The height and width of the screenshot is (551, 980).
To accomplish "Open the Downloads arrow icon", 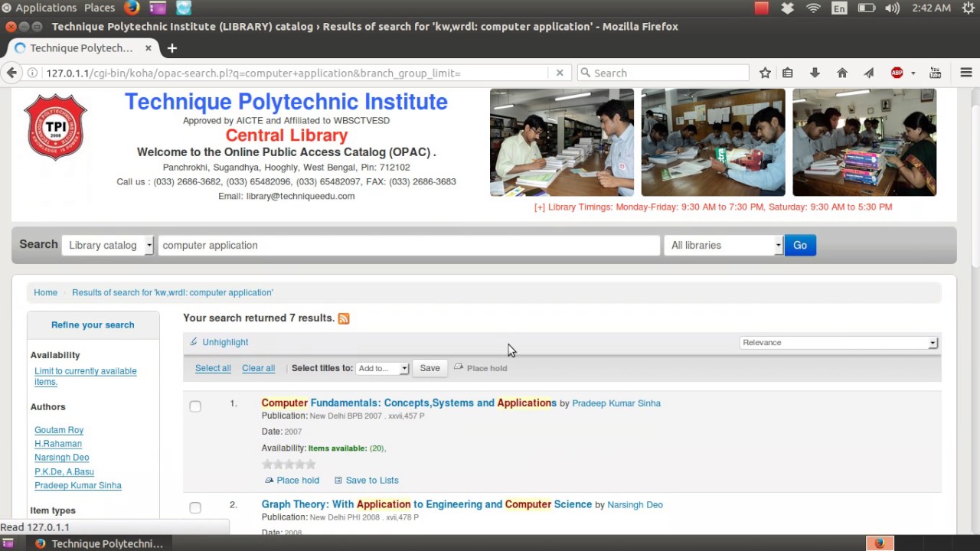I will tap(815, 73).
